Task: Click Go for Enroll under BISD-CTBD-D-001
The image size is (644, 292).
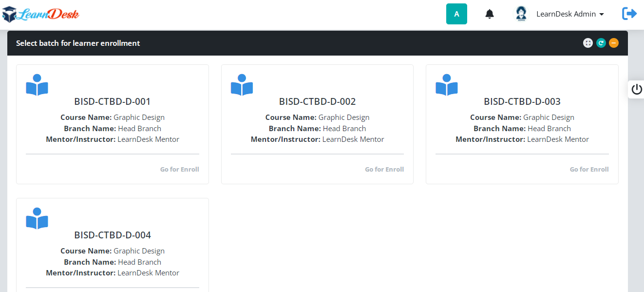Action: pyautogui.click(x=180, y=169)
